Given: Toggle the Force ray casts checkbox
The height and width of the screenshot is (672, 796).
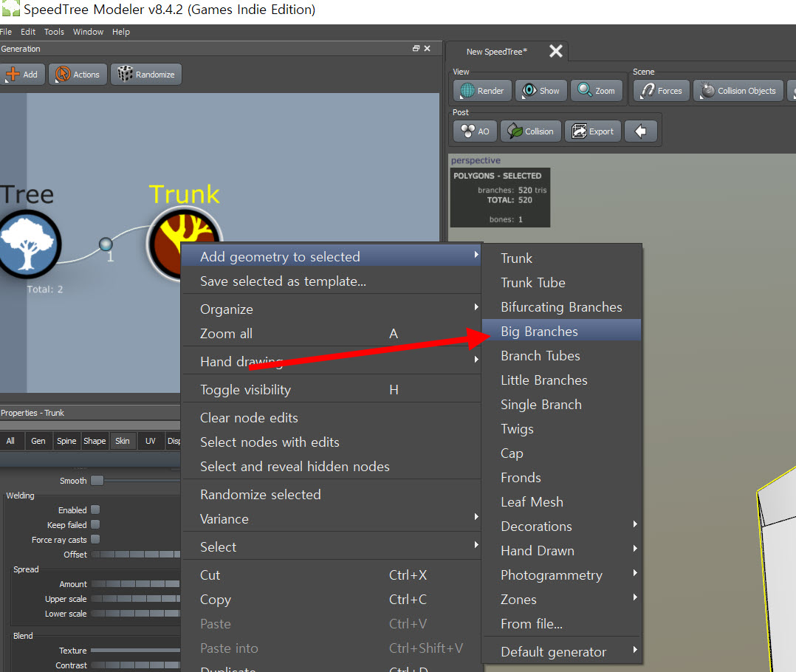Looking at the screenshot, I should pyautogui.click(x=95, y=539).
